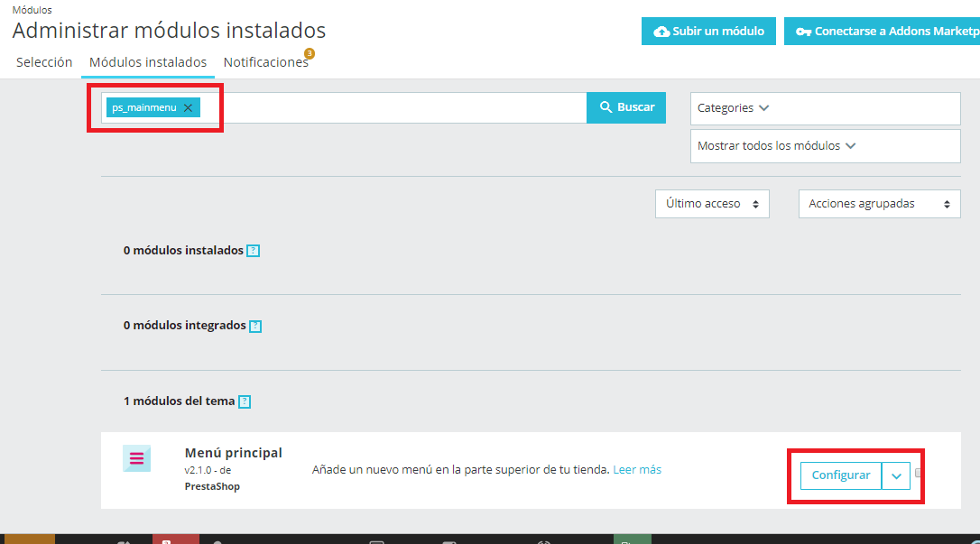Click the Módulos breadcrumb text
The width and height of the screenshot is (980, 544).
pos(32,10)
